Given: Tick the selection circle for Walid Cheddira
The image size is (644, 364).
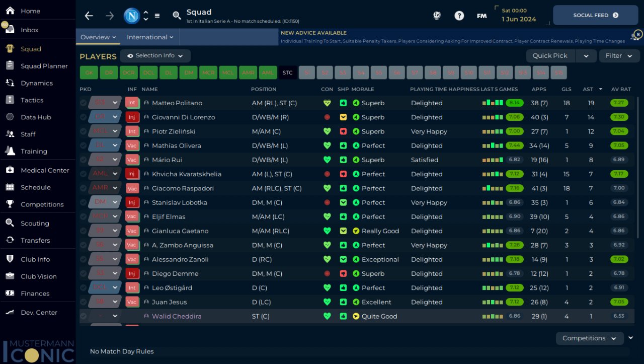Looking at the screenshot, I should coord(83,316).
